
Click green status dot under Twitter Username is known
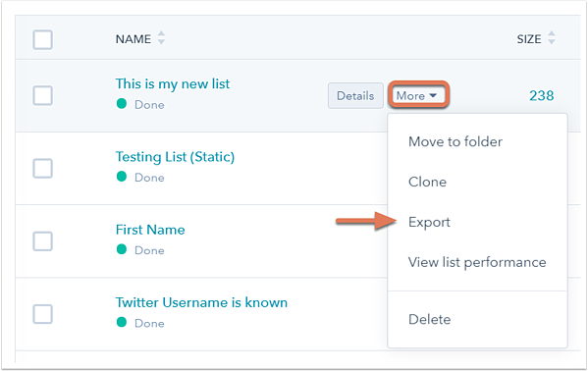(122, 322)
